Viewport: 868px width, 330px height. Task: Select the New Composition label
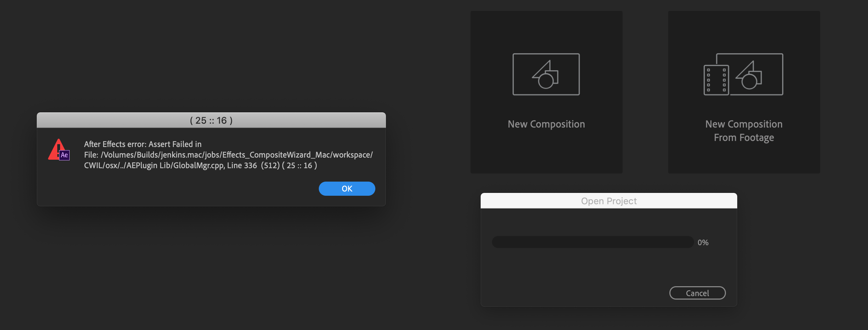tap(546, 124)
